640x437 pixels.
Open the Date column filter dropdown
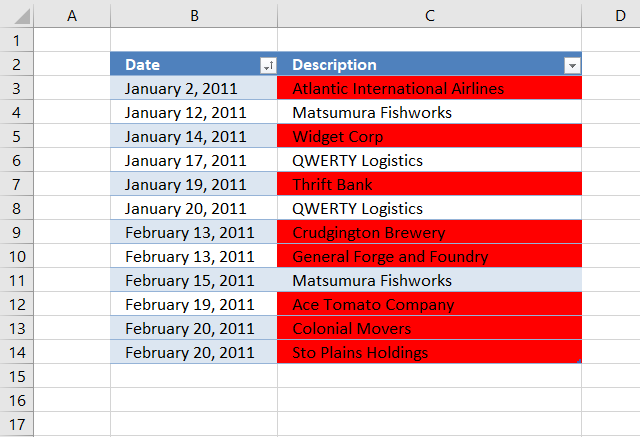click(x=268, y=65)
